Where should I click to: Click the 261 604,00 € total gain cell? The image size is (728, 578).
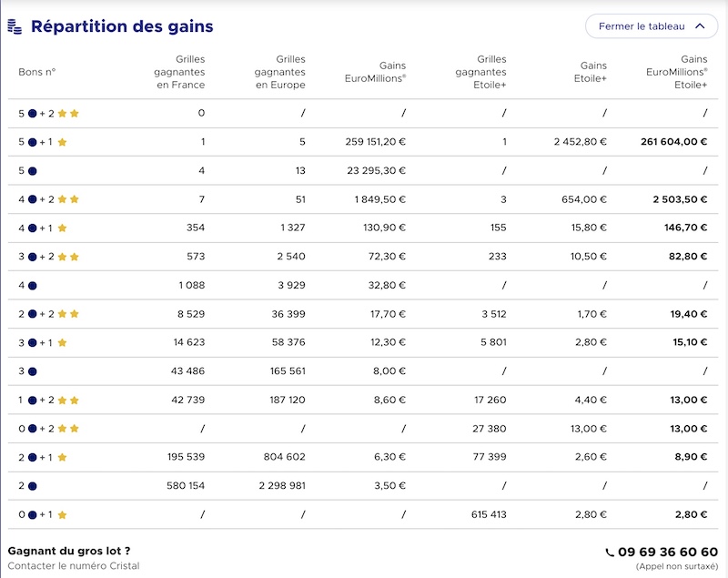673,142
